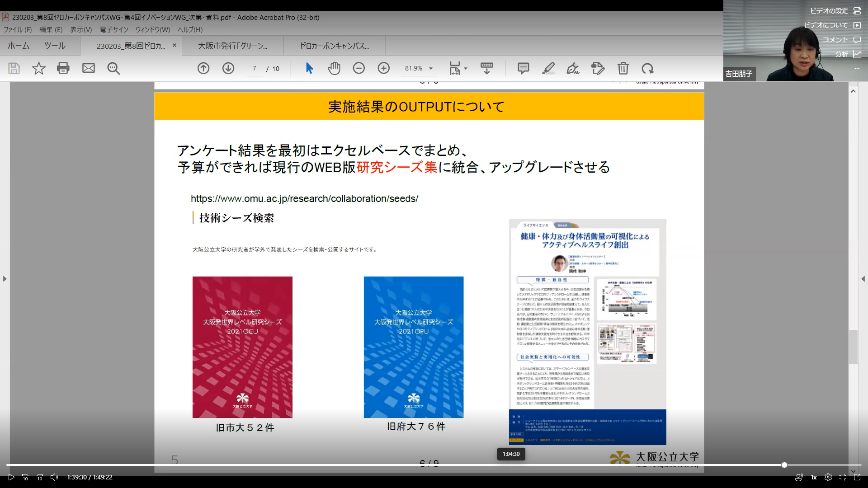
Task: Click the page number field showing 7
Action: (x=255, y=68)
